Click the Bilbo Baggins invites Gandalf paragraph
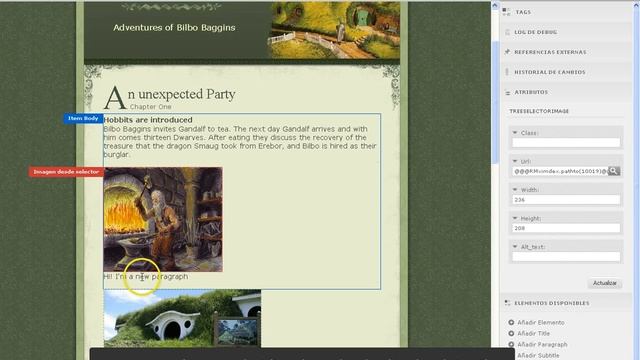The height and width of the screenshot is (360, 640). click(x=240, y=142)
